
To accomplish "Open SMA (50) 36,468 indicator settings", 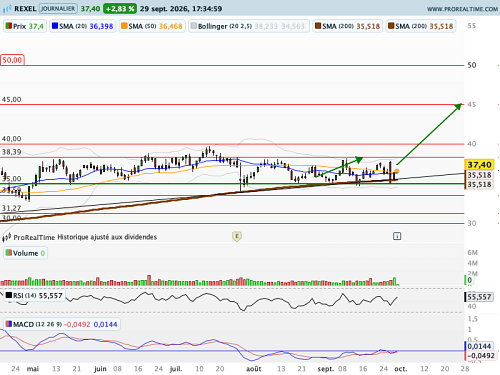I will [152, 26].
